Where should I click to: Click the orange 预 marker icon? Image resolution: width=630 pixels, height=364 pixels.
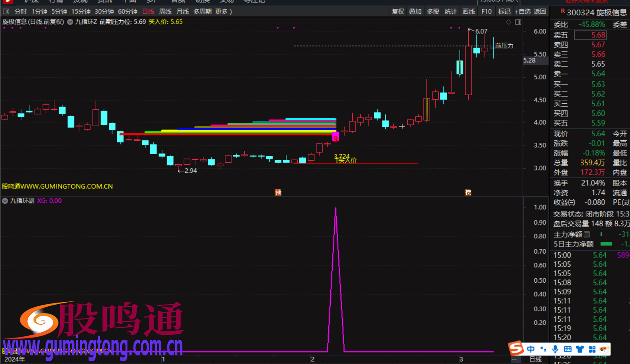(x=278, y=192)
